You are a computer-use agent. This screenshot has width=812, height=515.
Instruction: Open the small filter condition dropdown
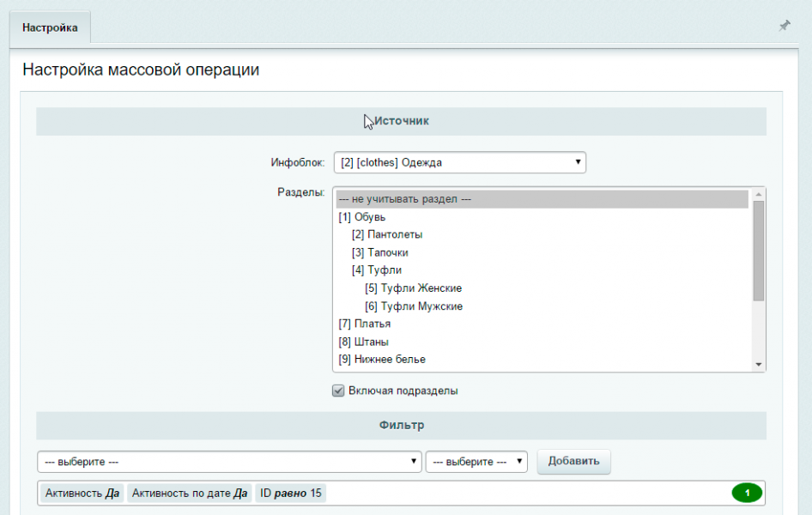[476, 462]
